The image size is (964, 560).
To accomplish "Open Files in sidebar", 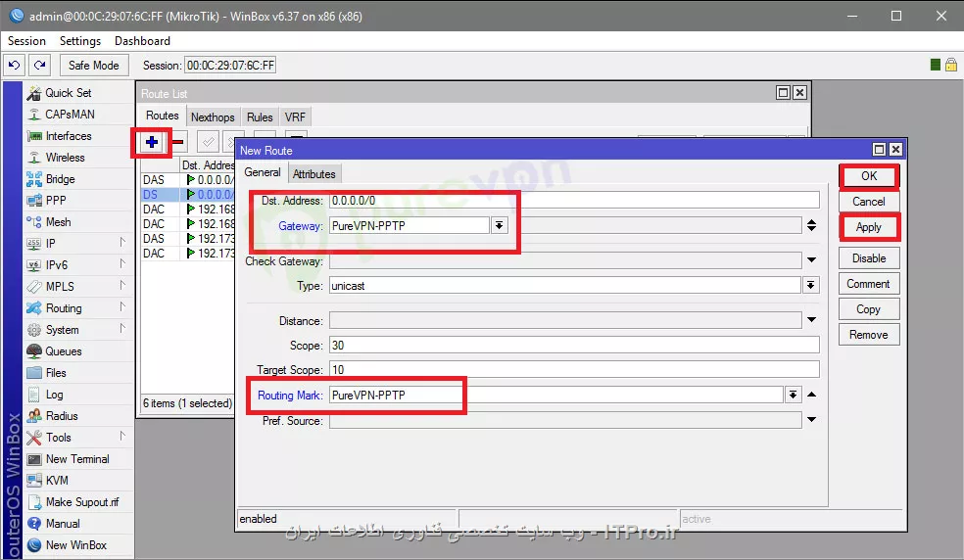I will pyautogui.click(x=55, y=372).
